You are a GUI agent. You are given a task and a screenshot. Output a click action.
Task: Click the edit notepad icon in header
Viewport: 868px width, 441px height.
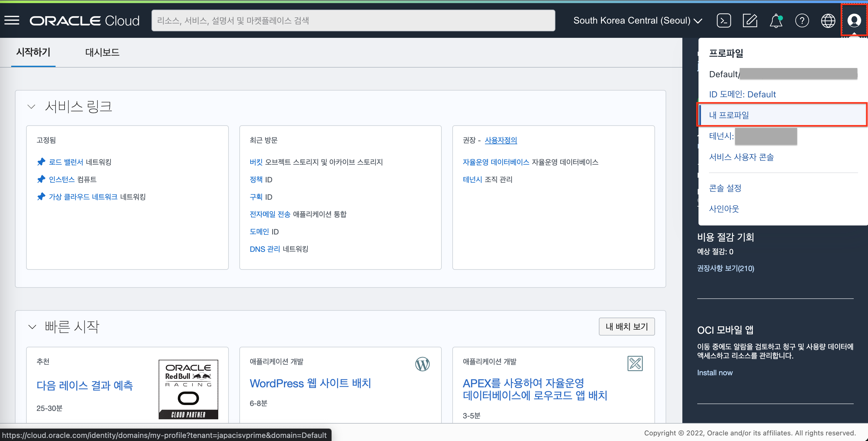tap(750, 20)
